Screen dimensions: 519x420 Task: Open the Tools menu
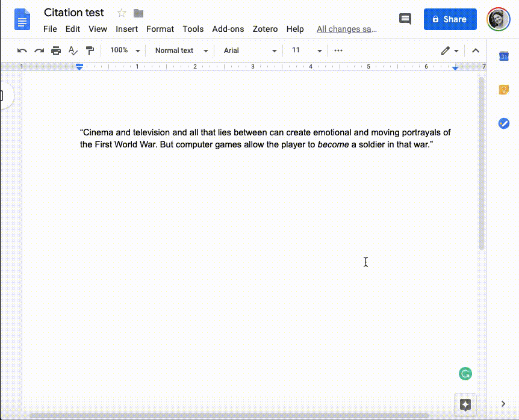click(x=193, y=29)
